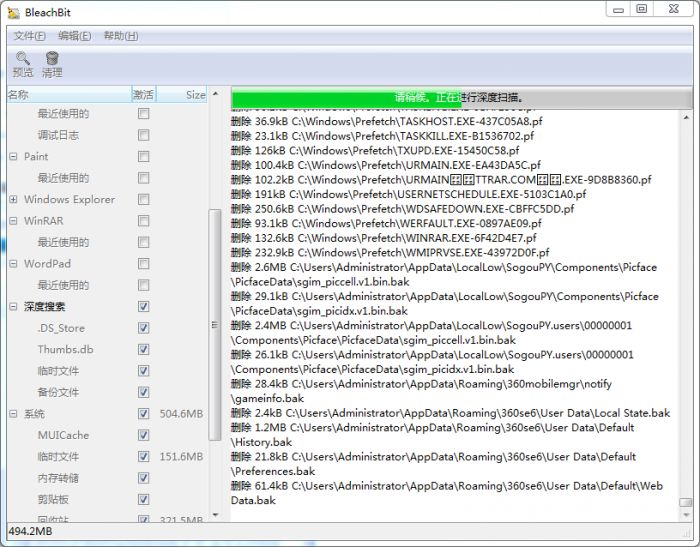This screenshot has width=700, height=547.
Task: Minimize the BleachBit window
Action: pos(615,9)
